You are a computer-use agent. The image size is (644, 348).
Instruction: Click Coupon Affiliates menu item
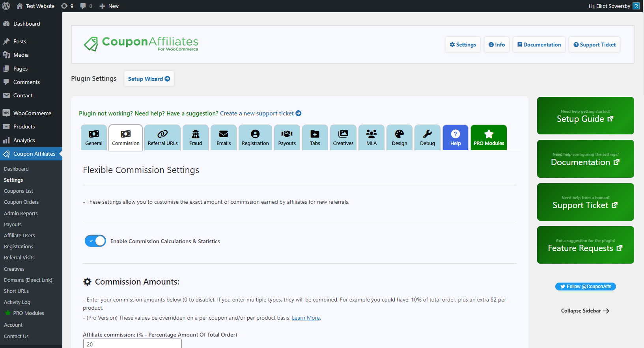(x=31, y=154)
